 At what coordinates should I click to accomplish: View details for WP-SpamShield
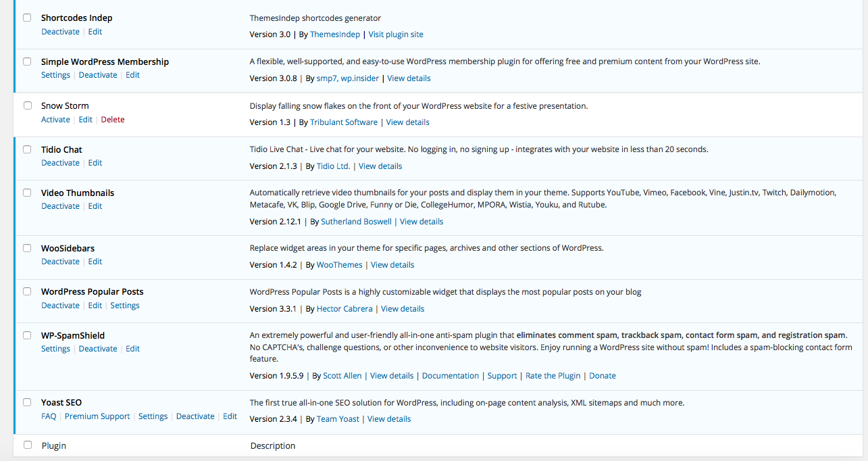point(392,376)
